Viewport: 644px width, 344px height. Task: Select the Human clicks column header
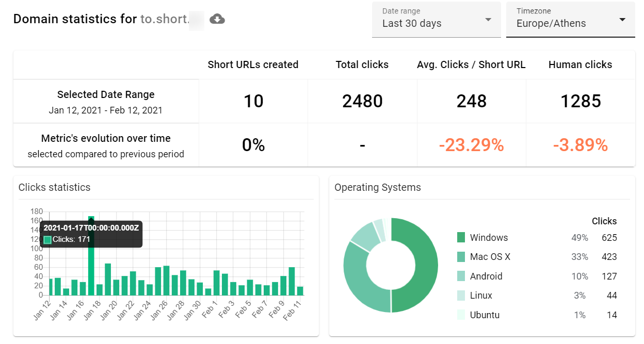(x=580, y=64)
